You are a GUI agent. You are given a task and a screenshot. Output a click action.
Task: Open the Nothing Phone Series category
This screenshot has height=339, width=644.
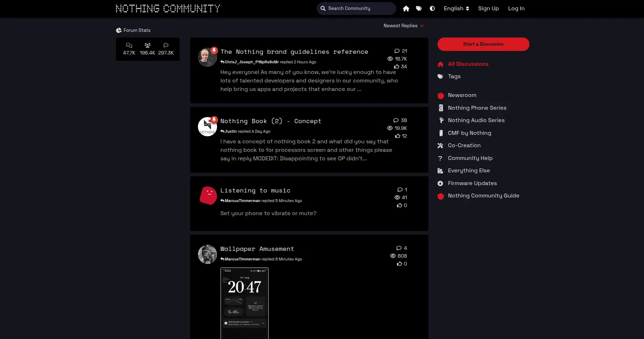coord(477,108)
